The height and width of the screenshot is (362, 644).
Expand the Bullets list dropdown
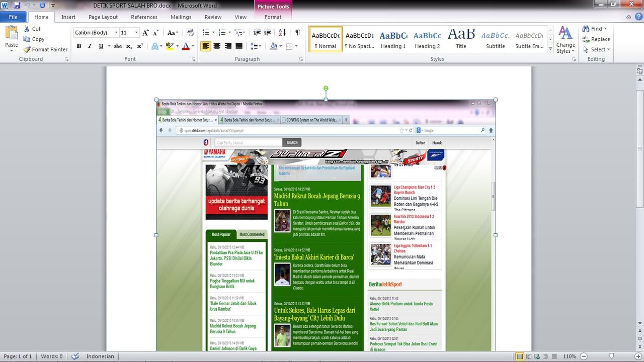tap(213, 33)
